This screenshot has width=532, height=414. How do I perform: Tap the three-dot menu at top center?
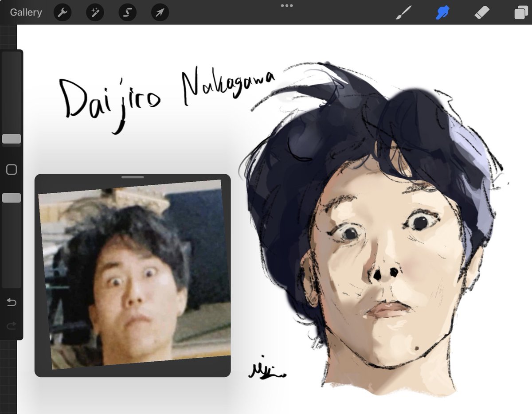(x=287, y=6)
